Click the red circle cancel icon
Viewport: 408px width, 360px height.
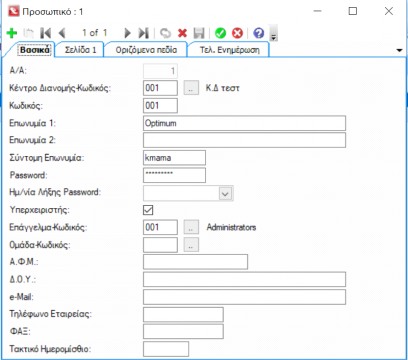tap(237, 33)
